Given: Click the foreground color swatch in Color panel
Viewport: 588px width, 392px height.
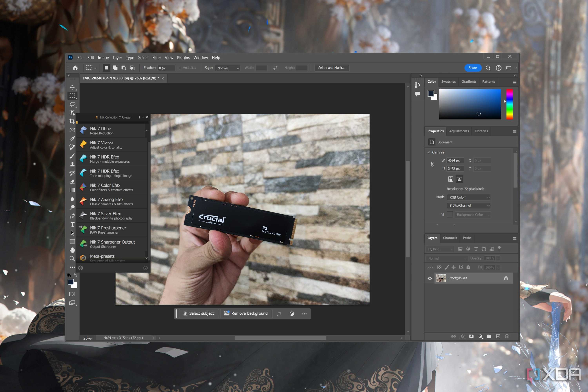Looking at the screenshot, I should click(431, 93).
